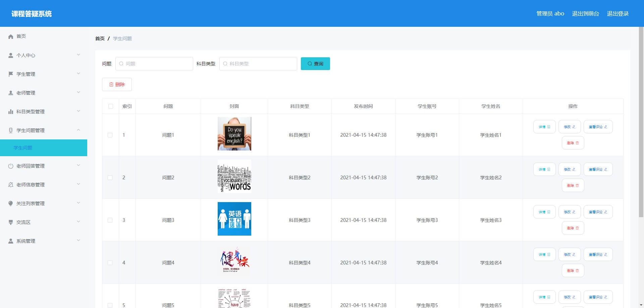The image size is (644, 308).
Task: Tick the select-all checkbox in table header
Action: click(111, 106)
